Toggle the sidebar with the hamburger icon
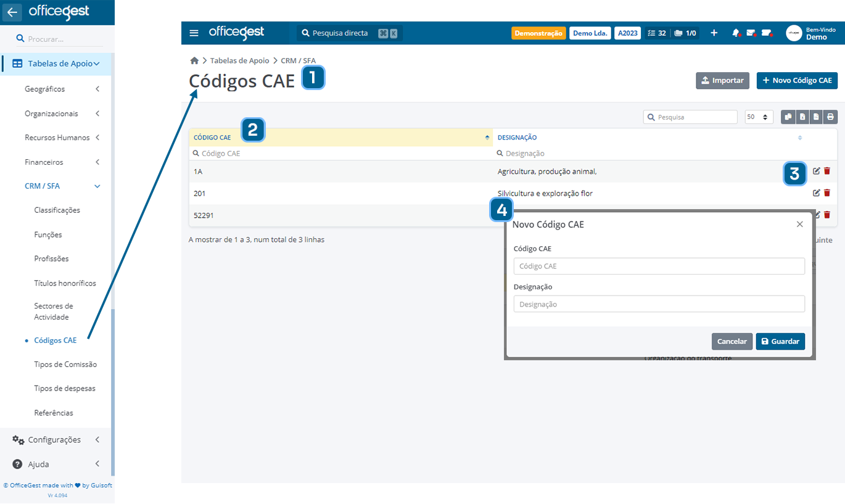Screen dimensions: 845x504 click(194, 33)
